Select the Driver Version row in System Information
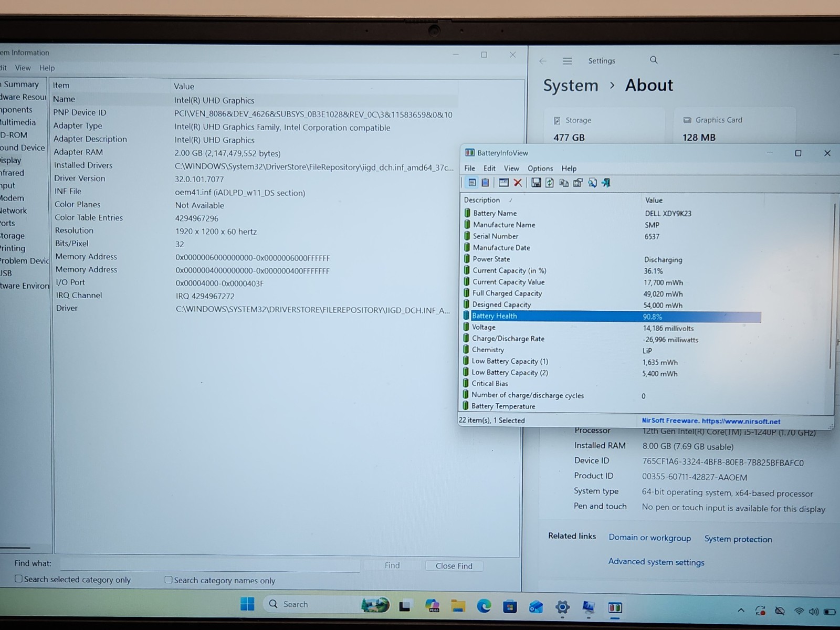840x630 pixels. coord(255,178)
